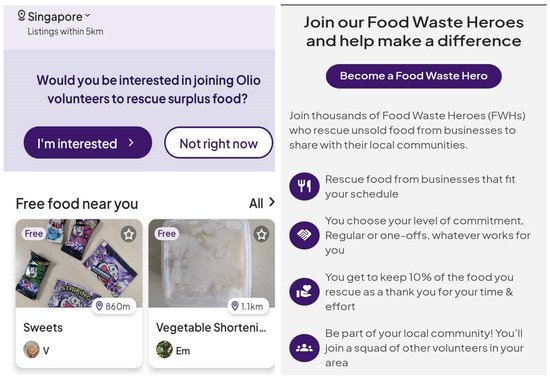Tap the I'm interested button
The height and width of the screenshot is (379, 550).
[x=88, y=143]
